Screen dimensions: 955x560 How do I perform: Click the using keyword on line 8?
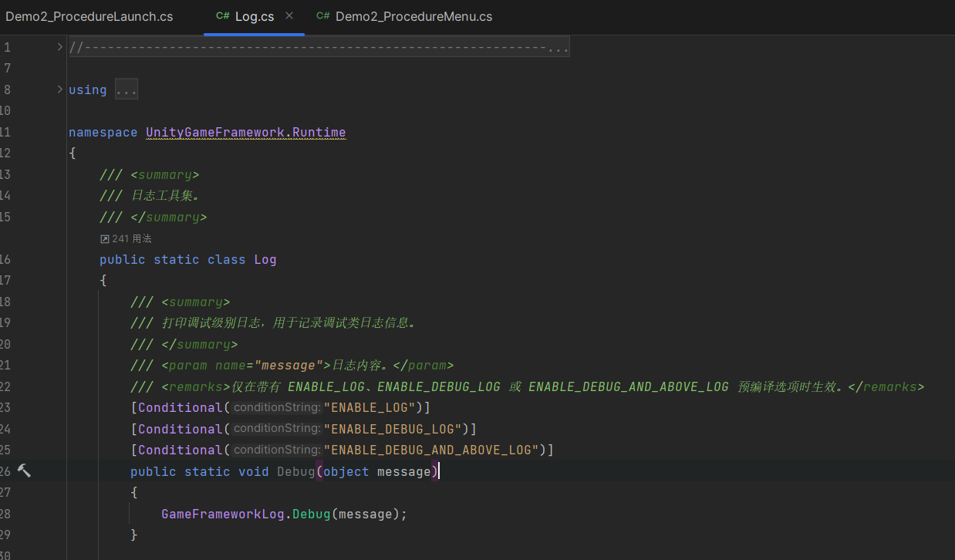(88, 90)
